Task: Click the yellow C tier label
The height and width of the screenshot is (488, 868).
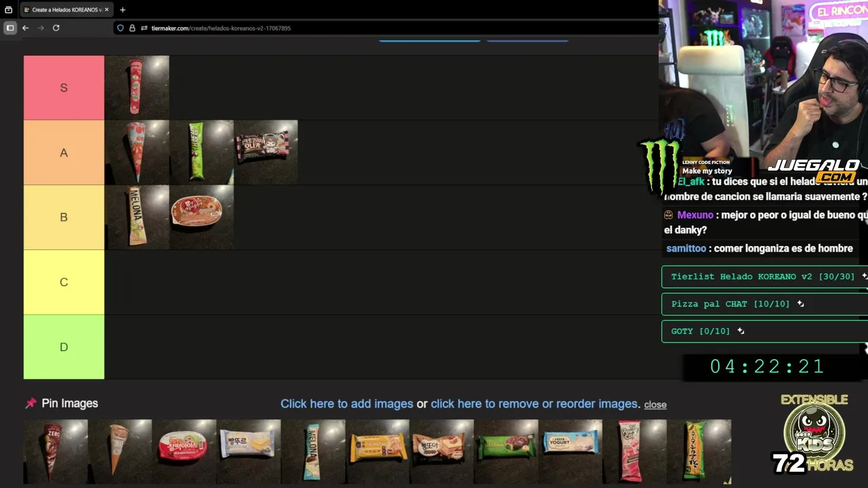Action: 64,282
